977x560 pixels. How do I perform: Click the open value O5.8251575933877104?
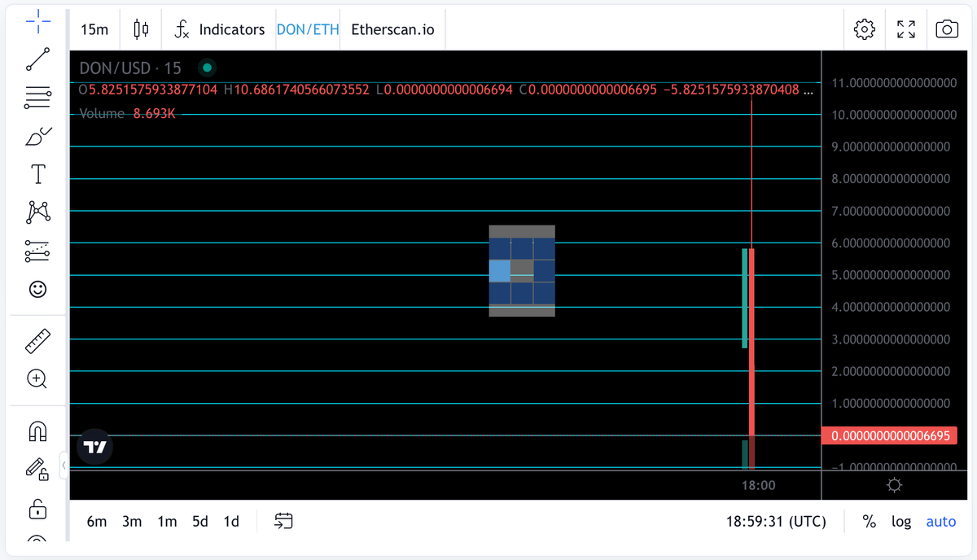pyautogui.click(x=148, y=90)
